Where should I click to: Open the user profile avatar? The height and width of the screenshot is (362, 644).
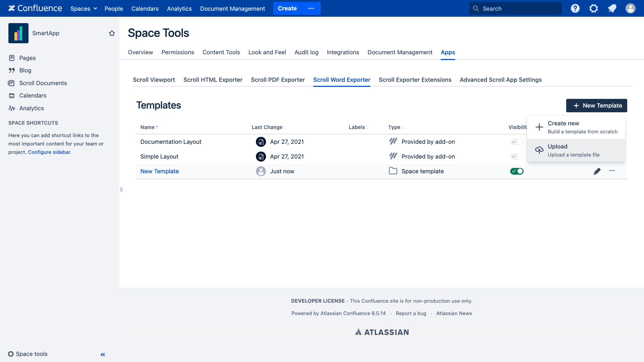(x=631, y=8)
